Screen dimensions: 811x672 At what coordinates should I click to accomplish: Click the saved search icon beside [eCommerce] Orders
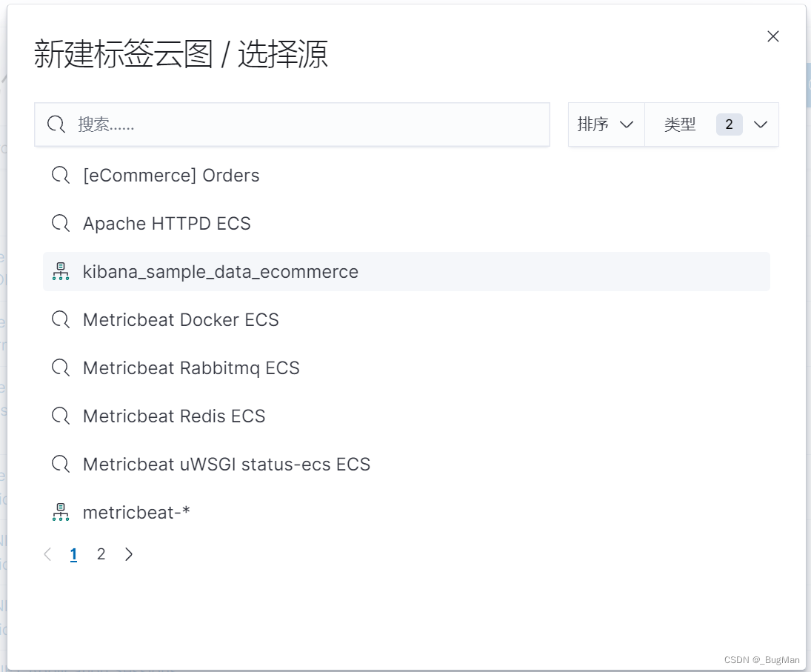61,176
